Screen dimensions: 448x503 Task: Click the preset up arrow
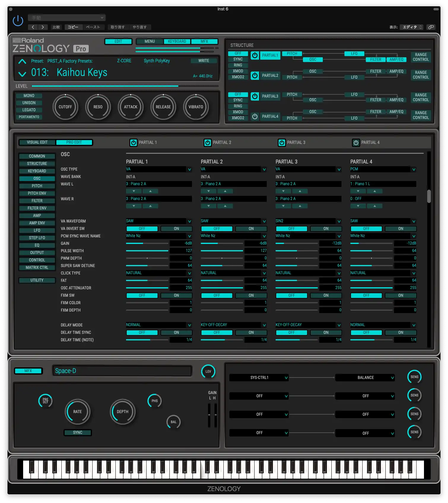point(22,61)
